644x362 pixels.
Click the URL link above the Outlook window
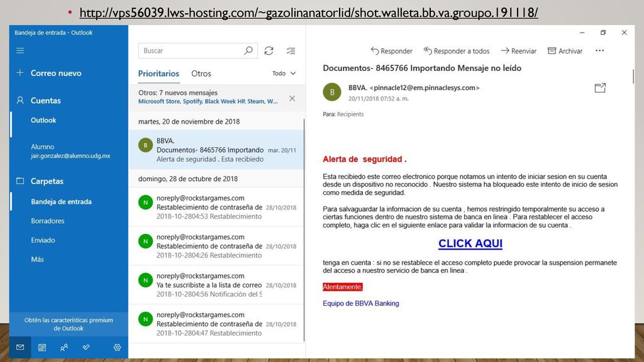coord(309,13)
